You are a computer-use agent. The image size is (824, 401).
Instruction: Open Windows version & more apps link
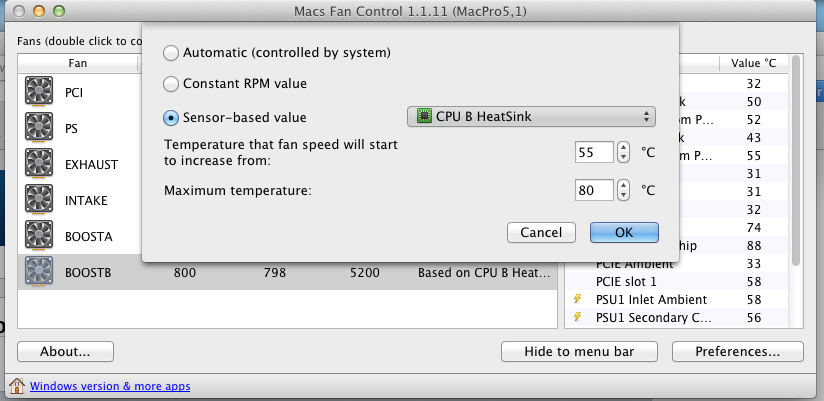(x=110, y=386)
